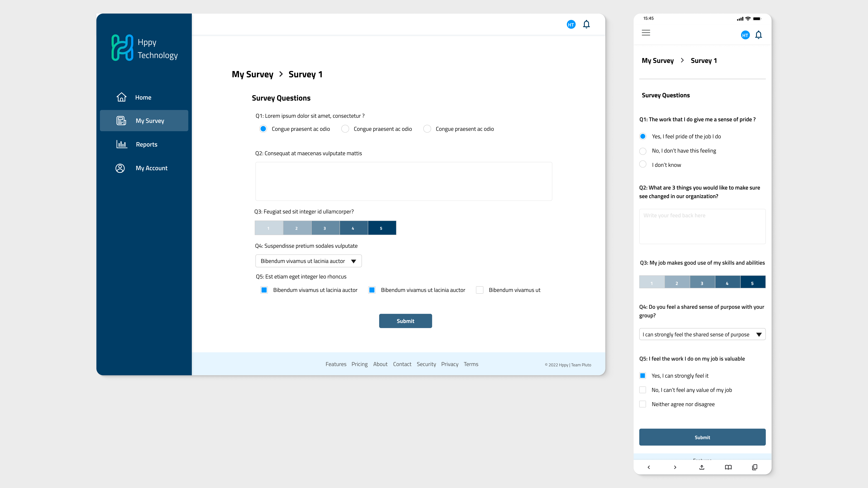Image resolution: width=868 pixels, height=488 pixels.
Task: Click the My Survey newspaper icon
Action: tap(121, 120)
